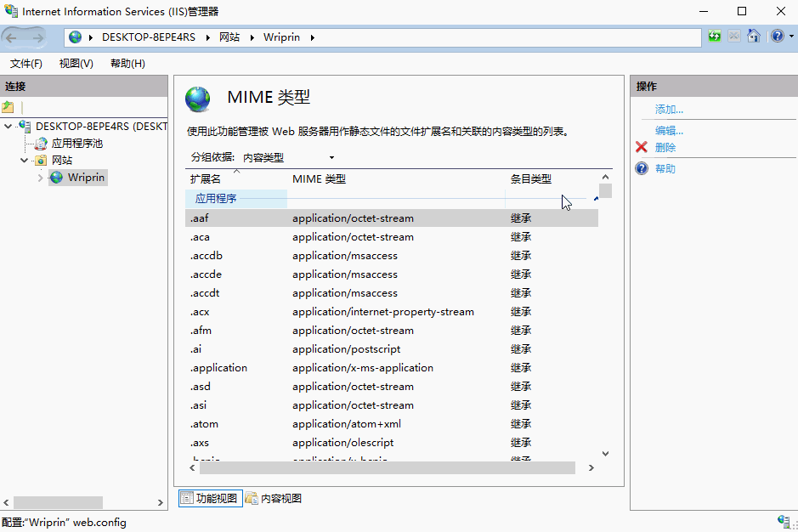This screenshot has width=798, height=532.
Task: Select the .axs olescript row
Action: 392,443
